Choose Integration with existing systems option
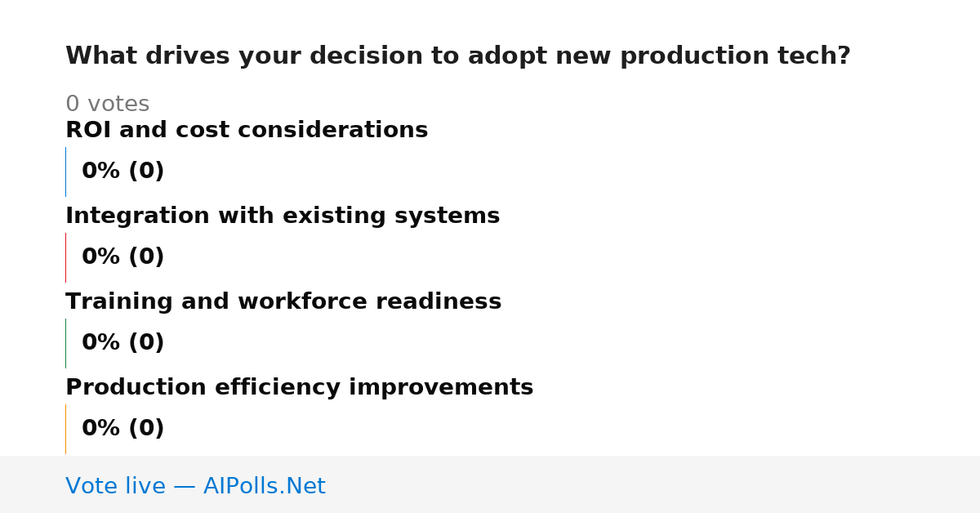The height and width of the screenshot is (513, 980). coord(283,216)
